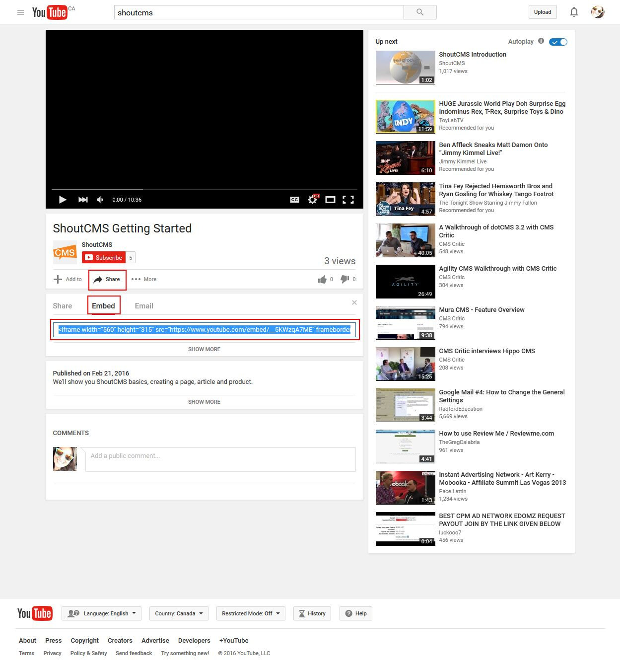Open the Copyright footer link

[x=85, y=641]
